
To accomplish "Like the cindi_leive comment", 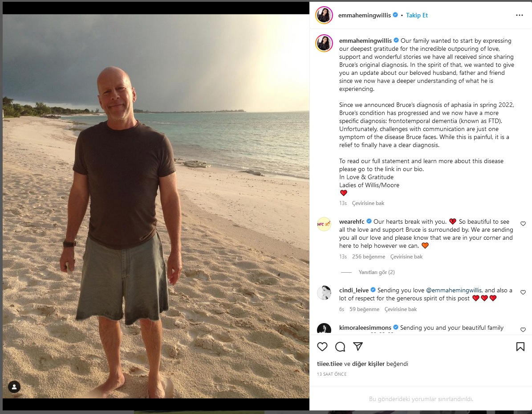I will coord(523,292).
